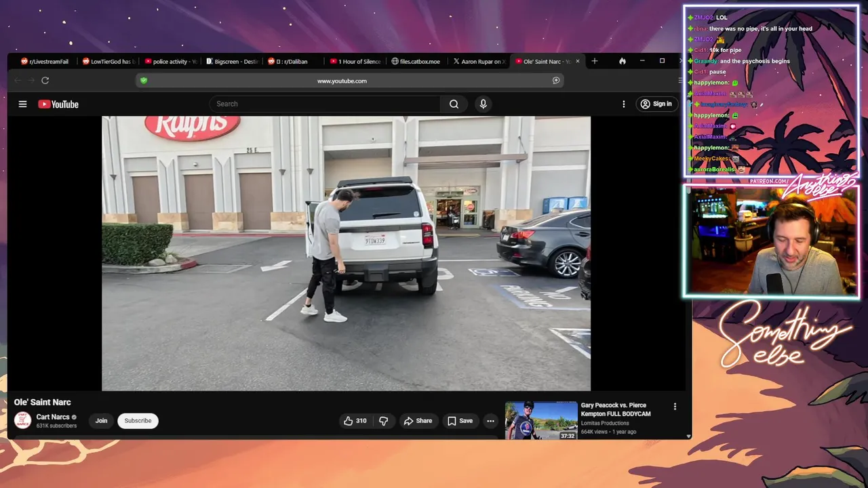
Task: Switch to Aaron Rupar on X tab
Action: click(x=479, y=61)
